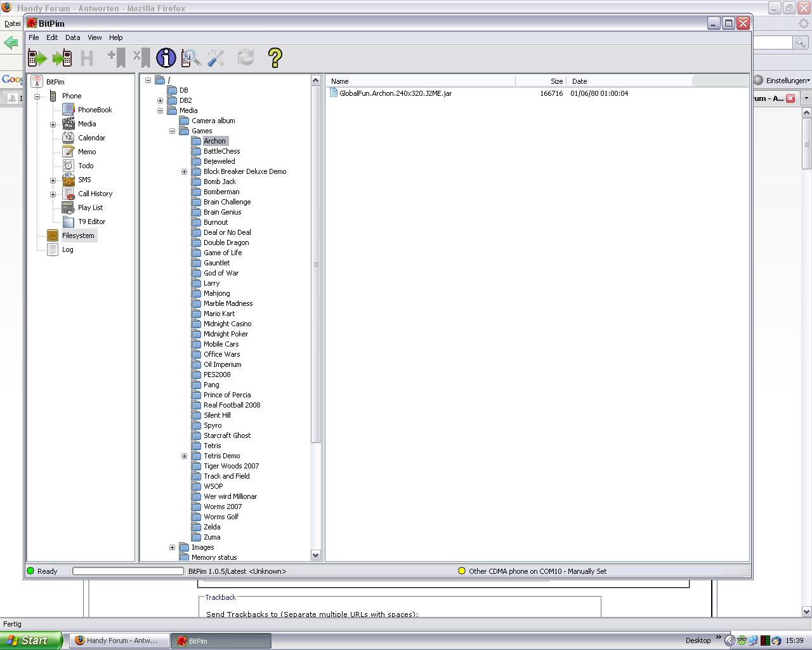Select the T9 Editor icon in the sidebar

pos(69,222)
